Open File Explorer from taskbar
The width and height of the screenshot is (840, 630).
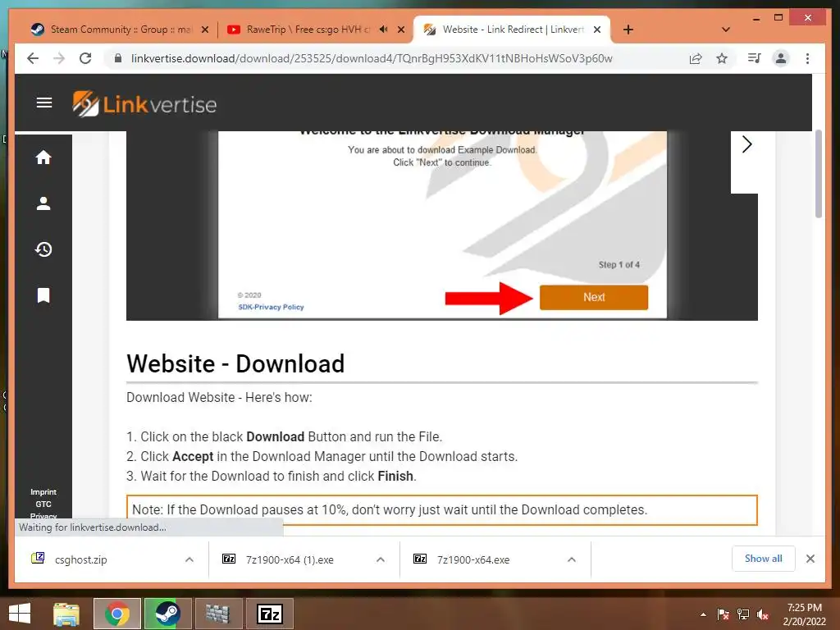tap(66, 614)
